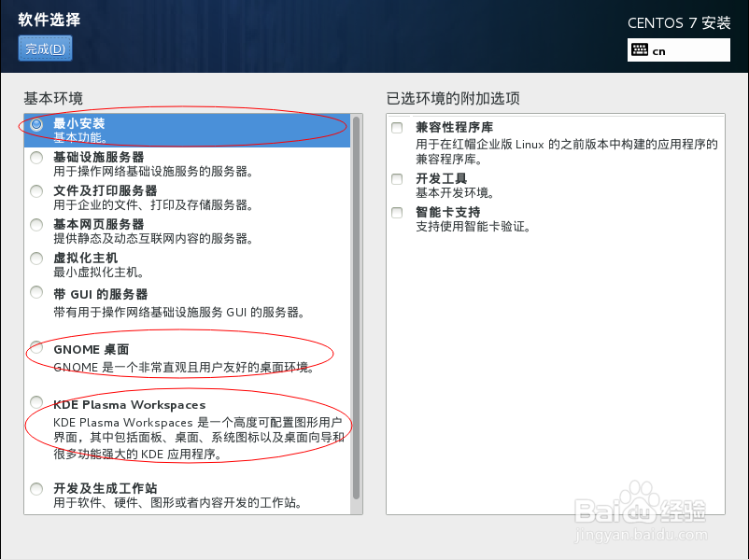Tick the 开发工具 add-on checkbox
Screen dimensions: 749x560
(x=397, y=179)
